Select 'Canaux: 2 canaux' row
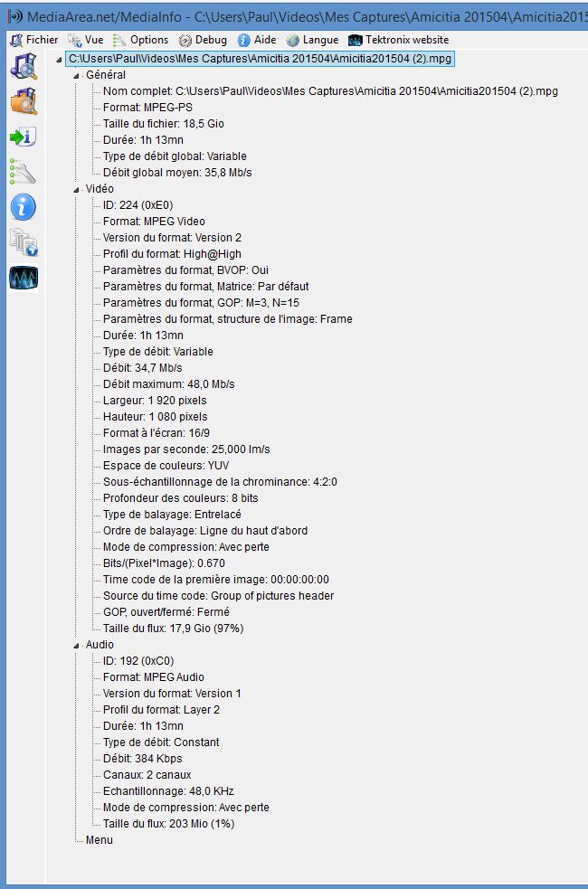 [147, 775]
